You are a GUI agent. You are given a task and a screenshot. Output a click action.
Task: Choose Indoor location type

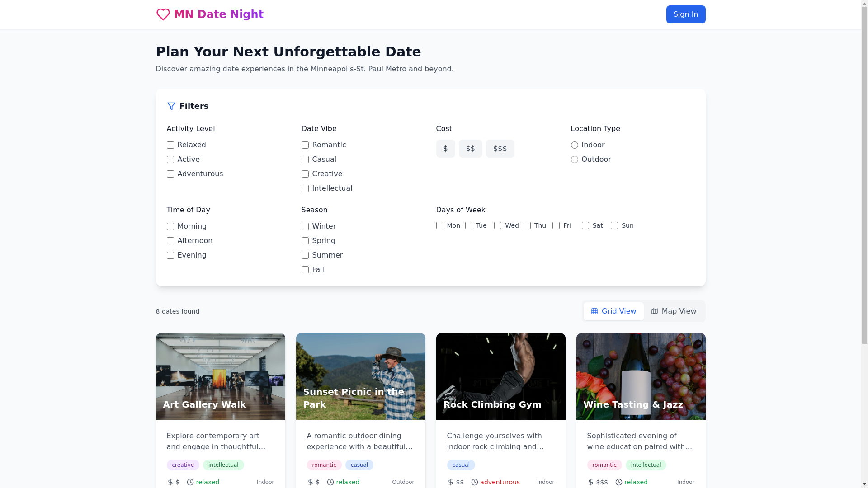point(575,145)
